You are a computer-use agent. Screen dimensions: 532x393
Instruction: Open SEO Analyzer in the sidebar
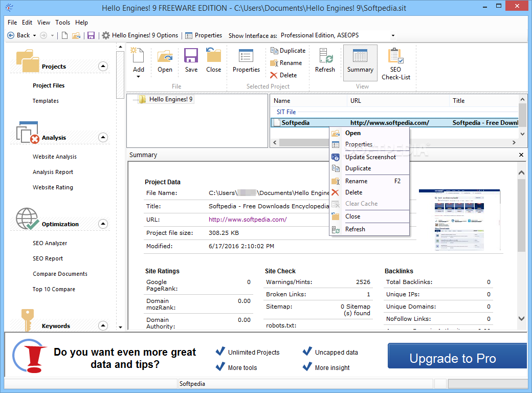50,244
